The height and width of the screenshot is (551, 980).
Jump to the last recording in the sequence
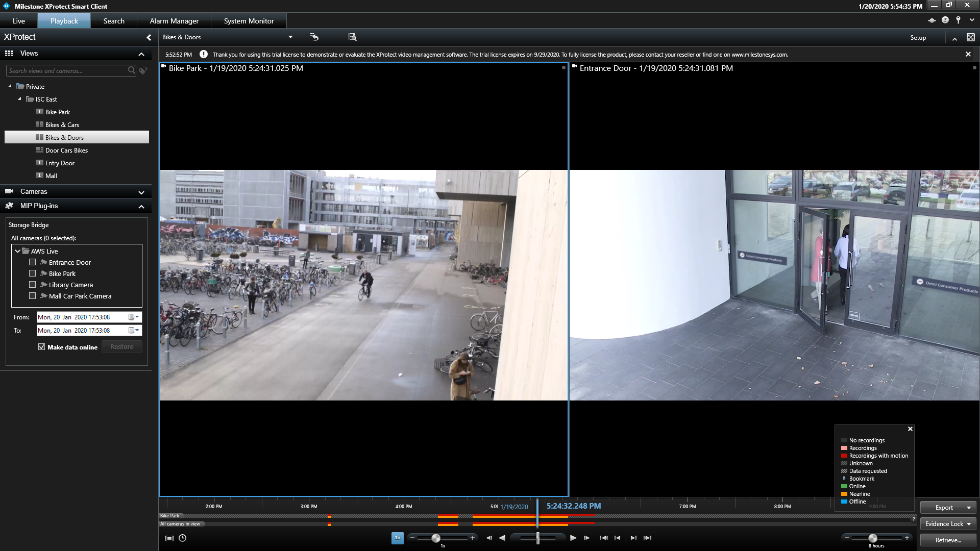pyautogui.click(x=648, y=538)
